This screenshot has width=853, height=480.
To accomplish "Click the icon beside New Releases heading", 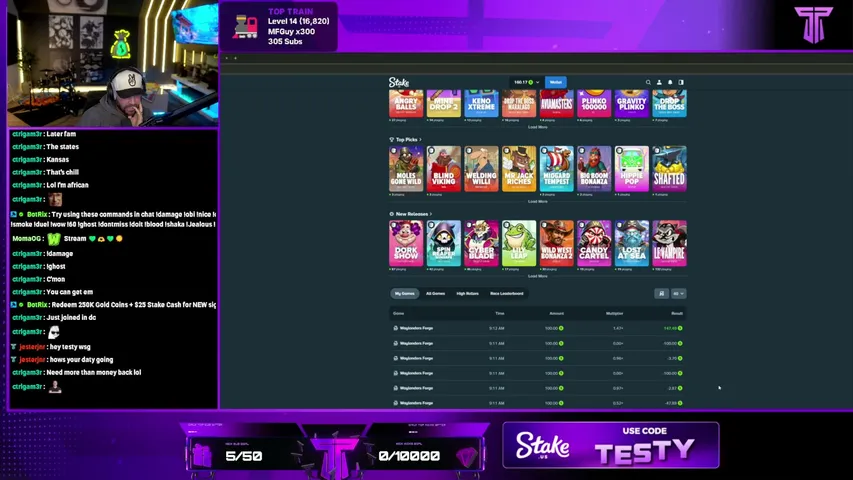I will tap(391, 214).
